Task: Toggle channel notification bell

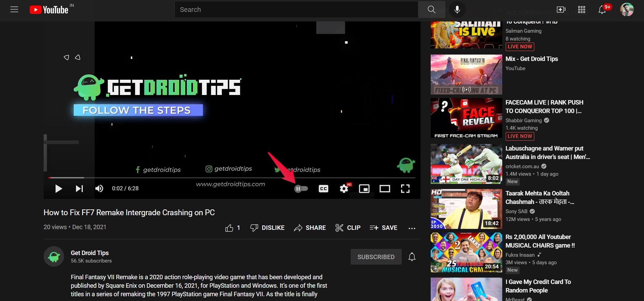Action: click(x=412, y=257)
